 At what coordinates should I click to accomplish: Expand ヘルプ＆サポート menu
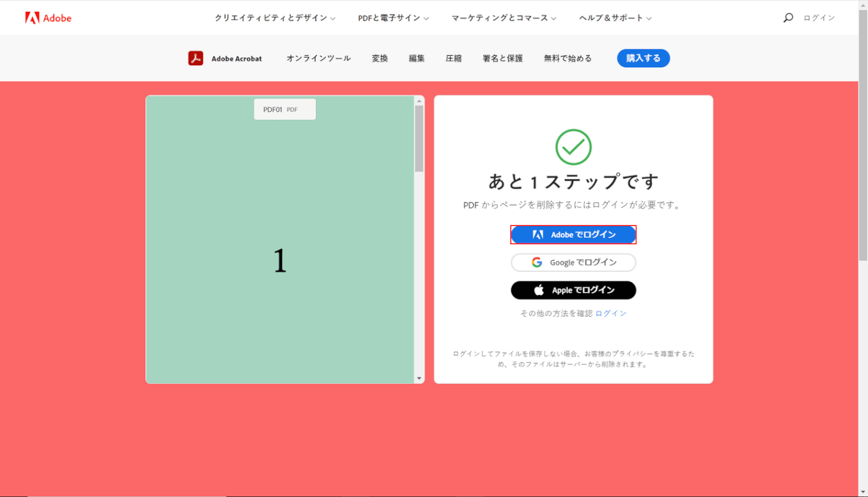[x=615, y=18]
